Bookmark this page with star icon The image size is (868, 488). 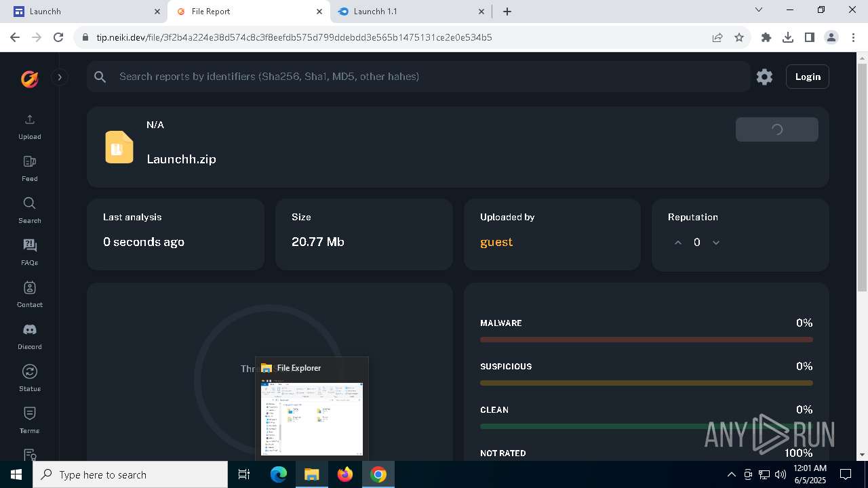click(739, 37)
